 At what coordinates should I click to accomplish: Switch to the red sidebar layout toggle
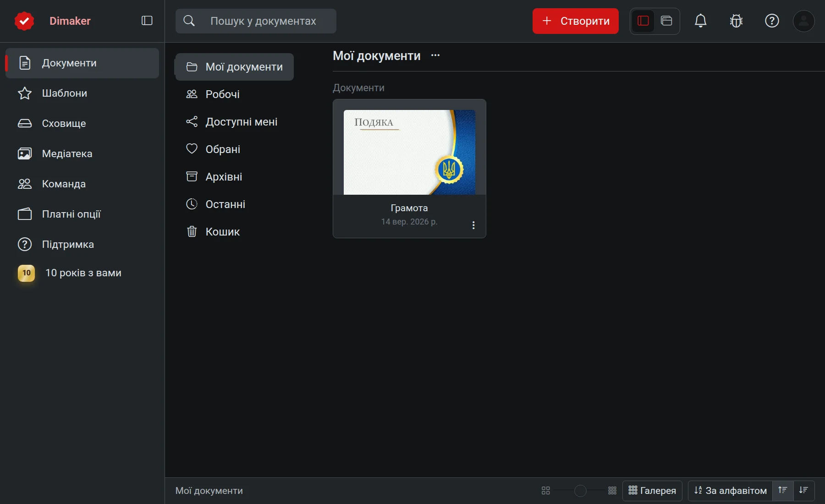[x=643, y=21]
